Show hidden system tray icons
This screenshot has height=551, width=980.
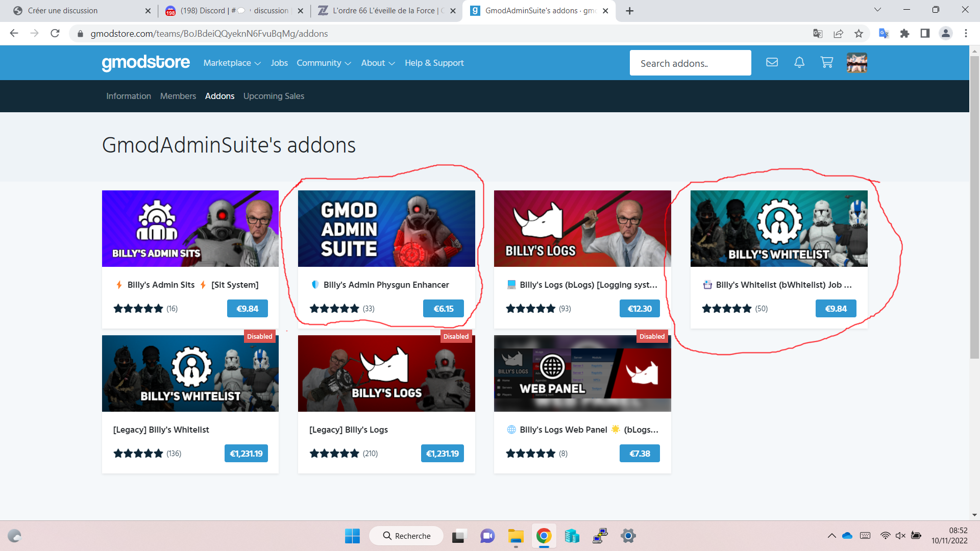click(831, 536)
